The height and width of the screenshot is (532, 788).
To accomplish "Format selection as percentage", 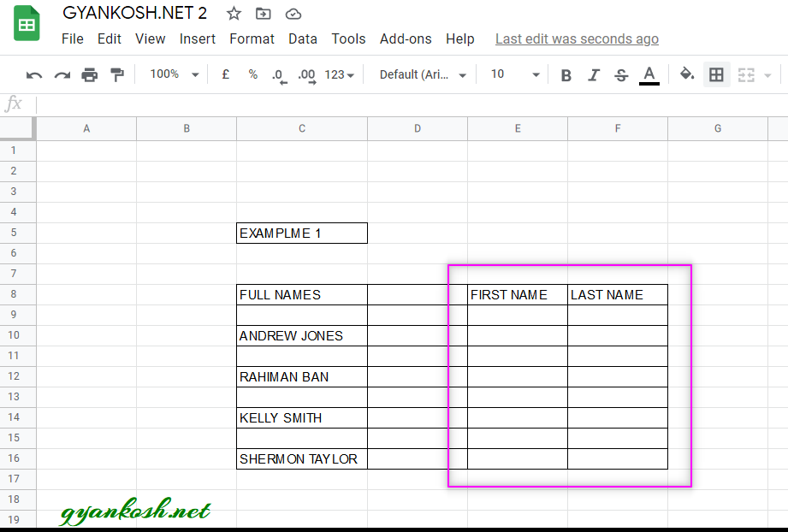I will (x=252, y=74).
